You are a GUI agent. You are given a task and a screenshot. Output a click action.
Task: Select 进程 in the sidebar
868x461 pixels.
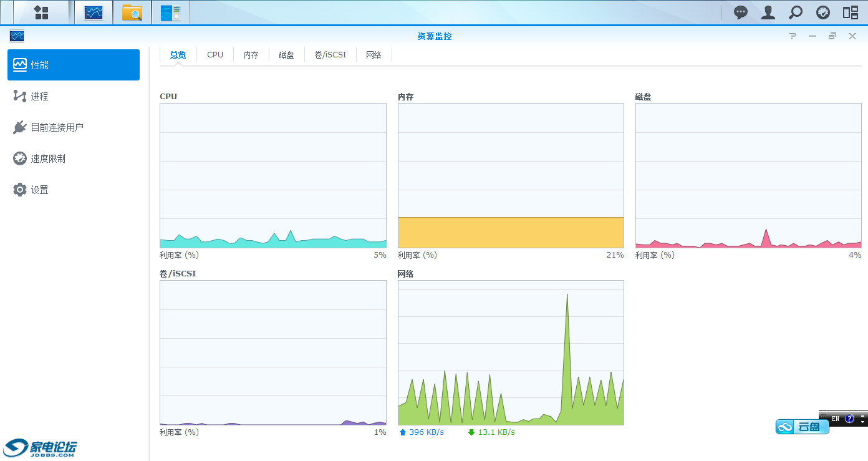tap(74, 96)
